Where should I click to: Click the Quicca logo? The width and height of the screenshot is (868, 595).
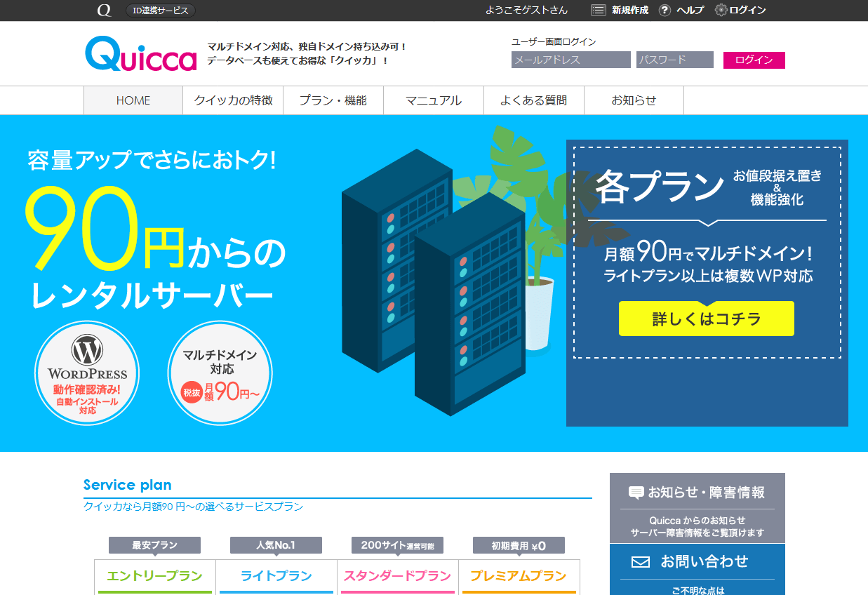pos(141,54)
